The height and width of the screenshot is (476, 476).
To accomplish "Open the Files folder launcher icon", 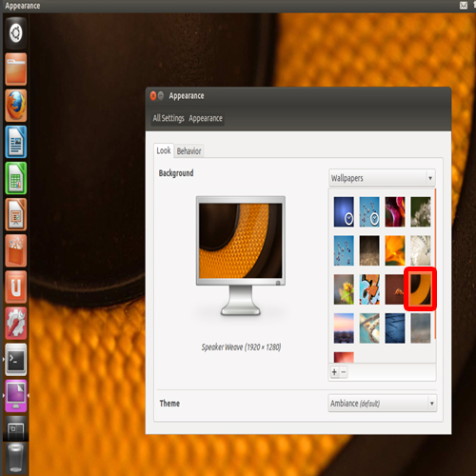I will 15,69.
